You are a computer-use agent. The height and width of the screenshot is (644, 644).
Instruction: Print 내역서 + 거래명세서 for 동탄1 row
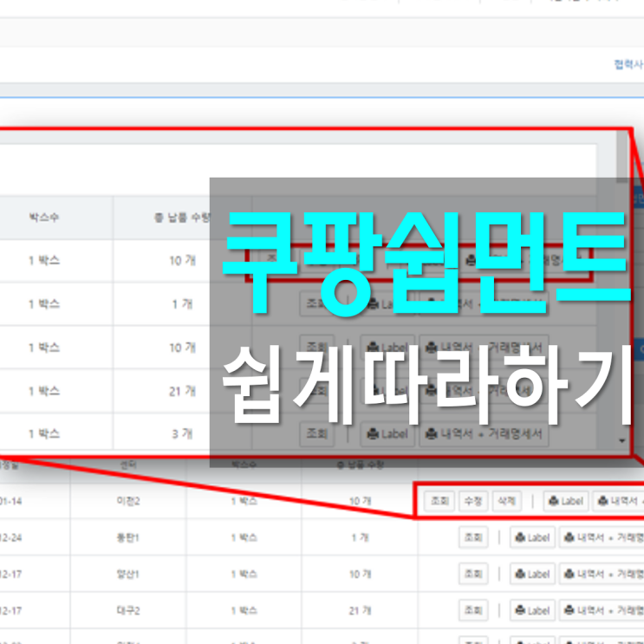pos(602,537)
